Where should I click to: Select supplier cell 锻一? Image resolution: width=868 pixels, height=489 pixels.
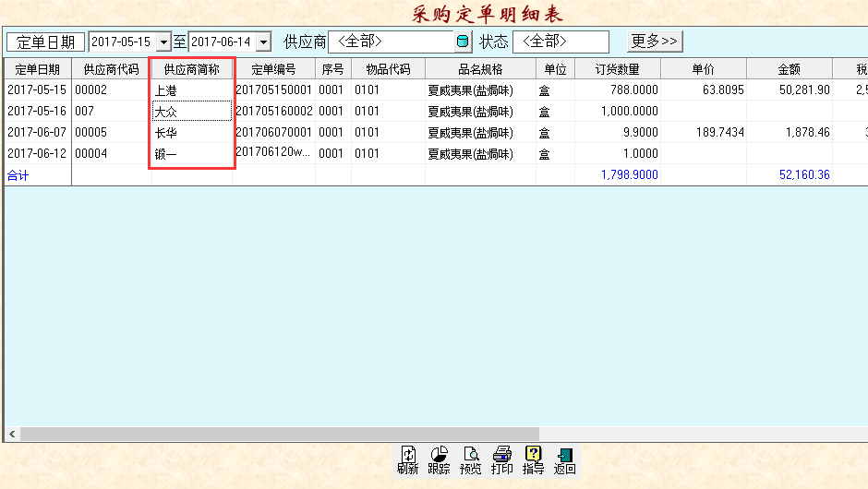tap(191, 154)
